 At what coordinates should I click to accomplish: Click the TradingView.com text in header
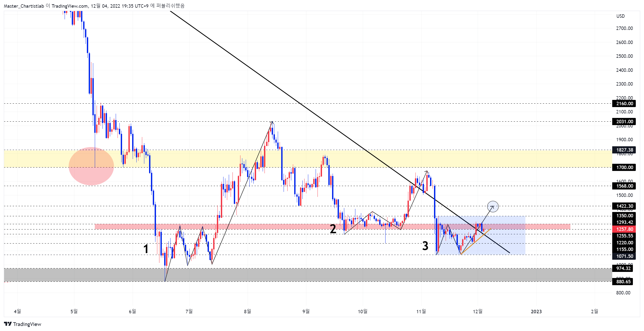(x=70, y=6)
